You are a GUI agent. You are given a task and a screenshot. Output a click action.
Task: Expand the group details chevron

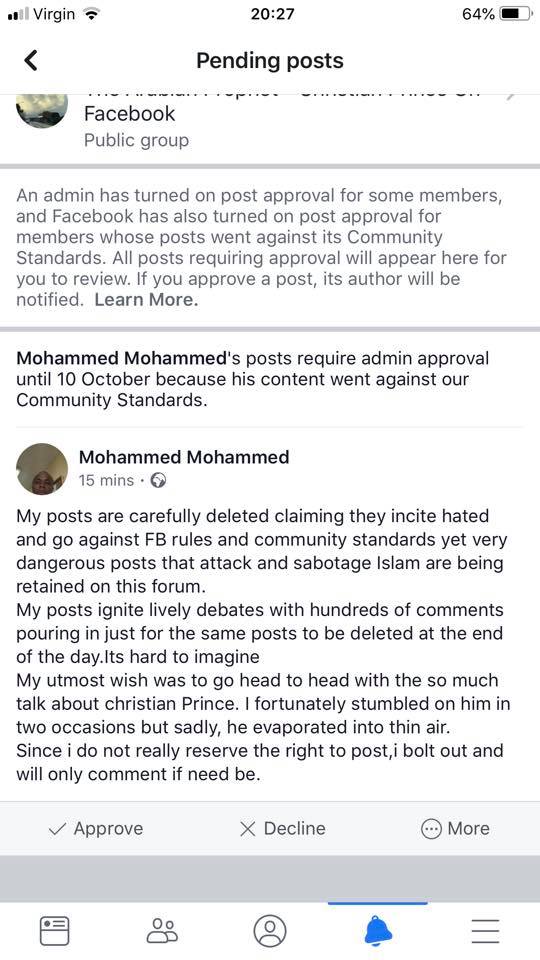(x=512, y=97)
